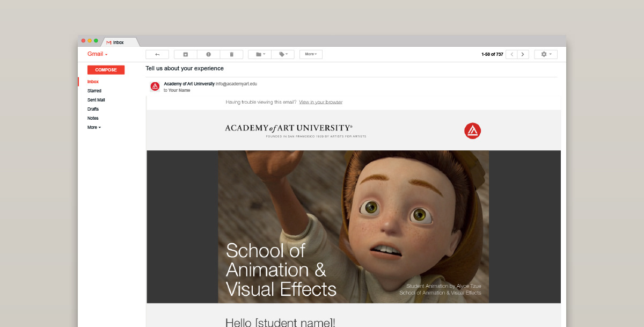Open the settings gear menu
This screenshot has width=644, height=327.
click(546, 54)
